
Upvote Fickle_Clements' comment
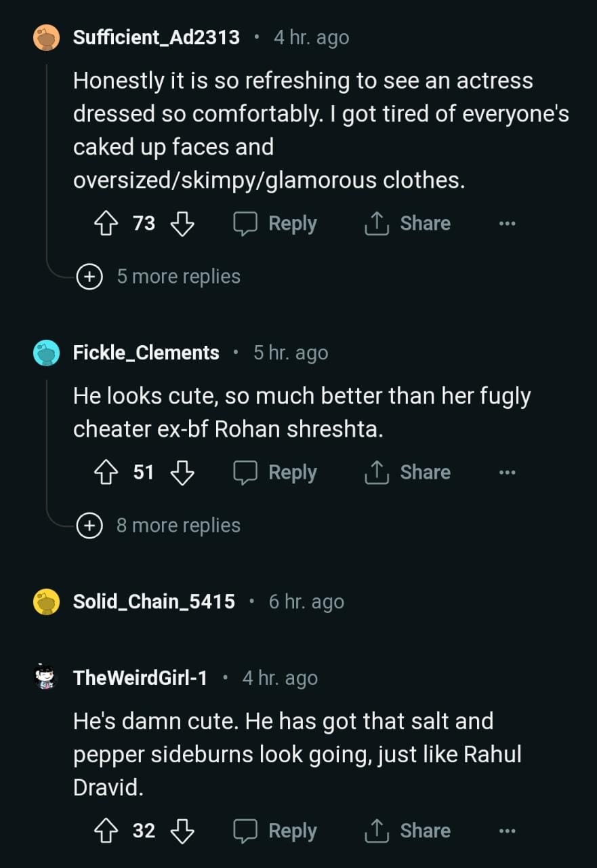click(106, 473)
